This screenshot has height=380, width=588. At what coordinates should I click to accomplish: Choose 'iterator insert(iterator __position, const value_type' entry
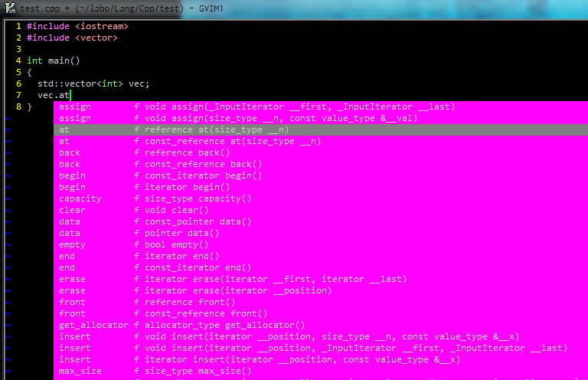321,359
